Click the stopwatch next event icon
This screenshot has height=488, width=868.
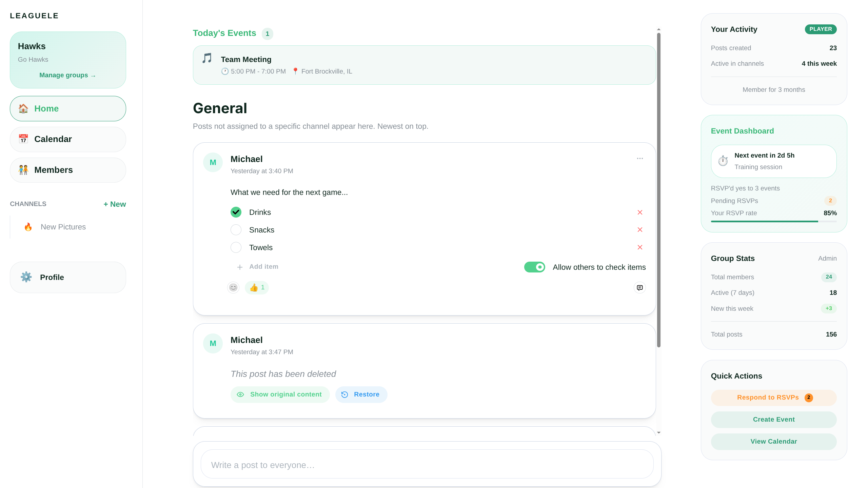pyautogui.click(x=723, y=161)
